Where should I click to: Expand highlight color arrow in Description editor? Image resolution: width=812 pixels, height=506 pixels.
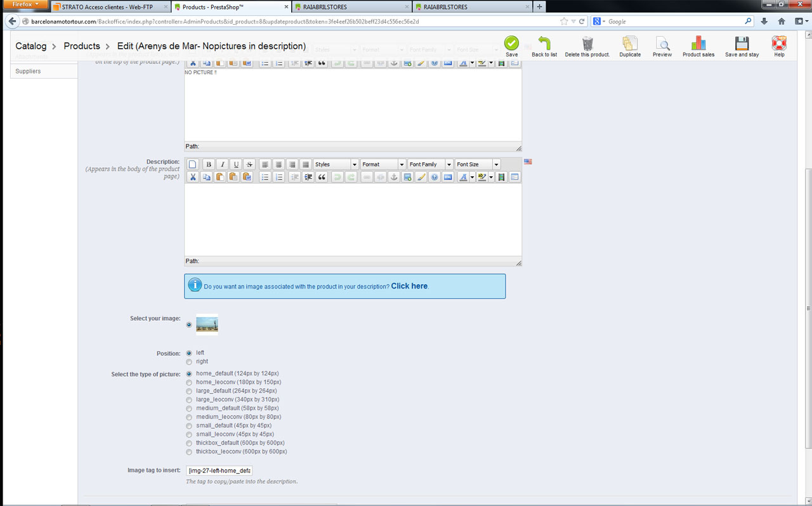click(x=491, y=177)
